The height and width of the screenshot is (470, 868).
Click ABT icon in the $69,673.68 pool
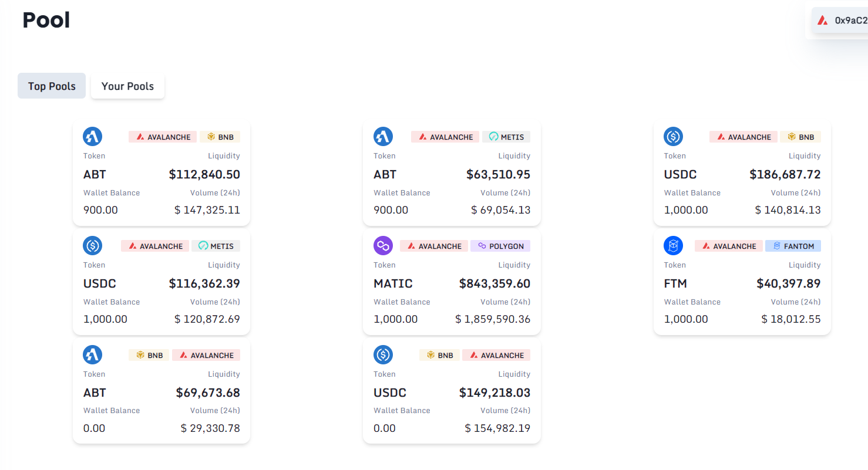pos(93,355)
